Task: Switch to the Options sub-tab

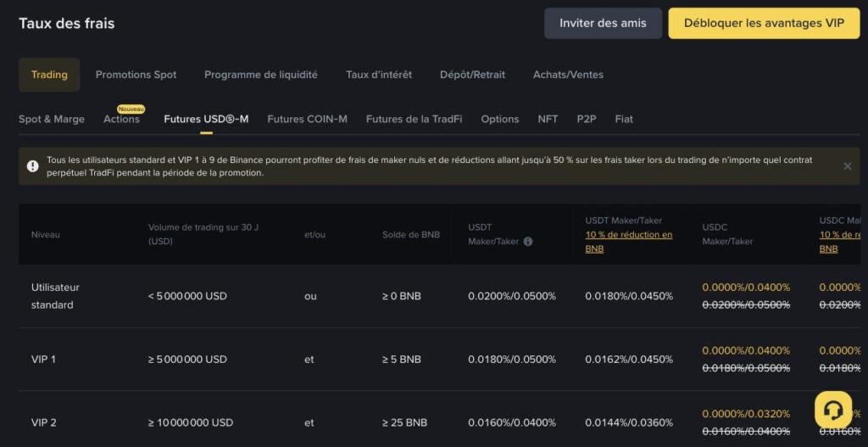Action: point(500,119)
